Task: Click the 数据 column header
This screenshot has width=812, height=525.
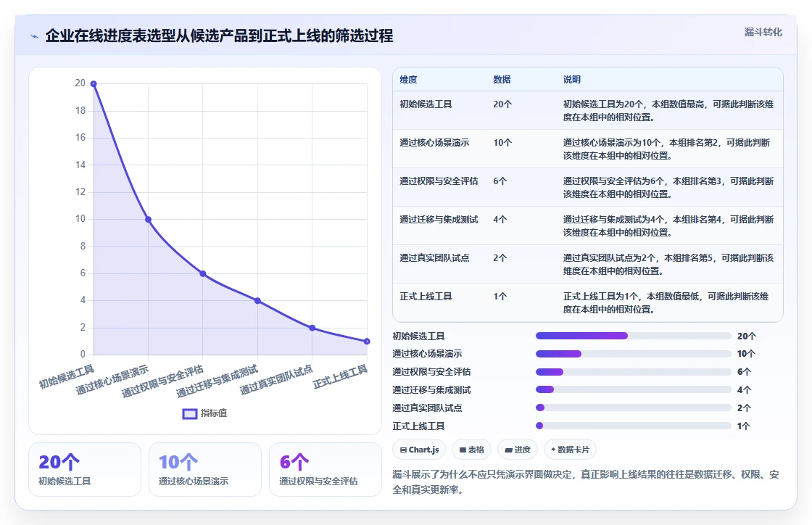Action: point(502,80)
